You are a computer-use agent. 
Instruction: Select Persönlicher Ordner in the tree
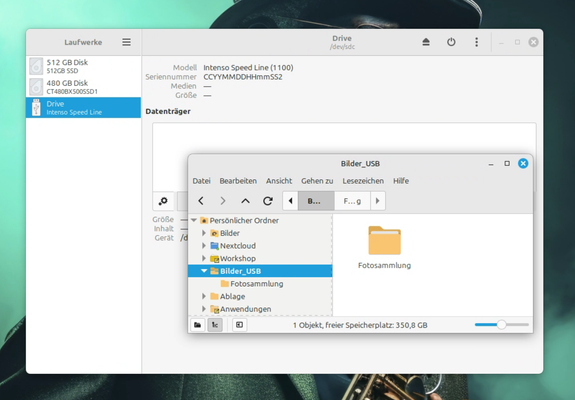(244, 220)
